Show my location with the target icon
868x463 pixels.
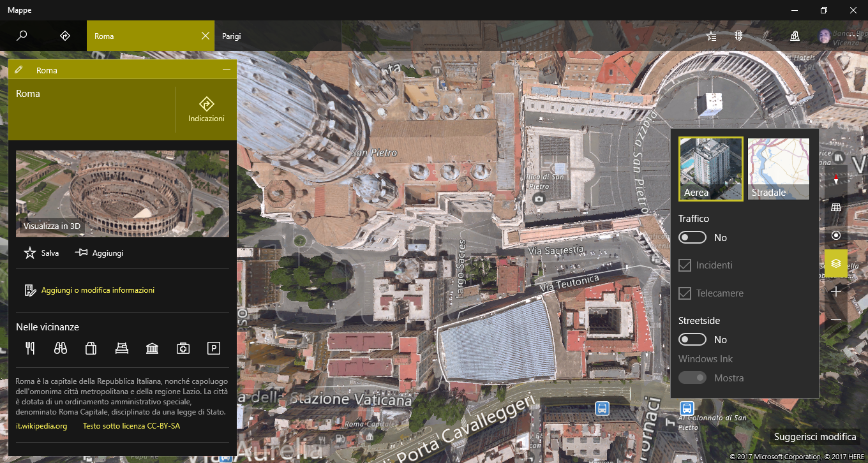point(836,235)
